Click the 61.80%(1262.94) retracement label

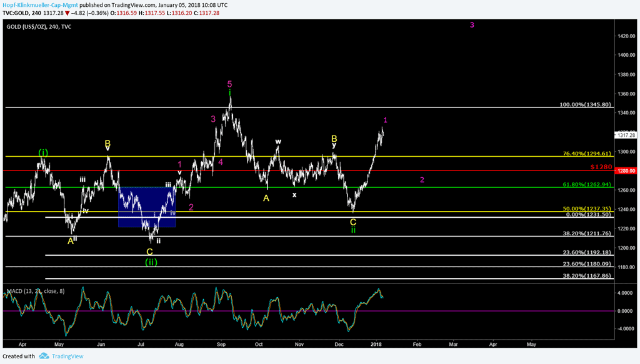pyautogui.click(x=584, y=184)
